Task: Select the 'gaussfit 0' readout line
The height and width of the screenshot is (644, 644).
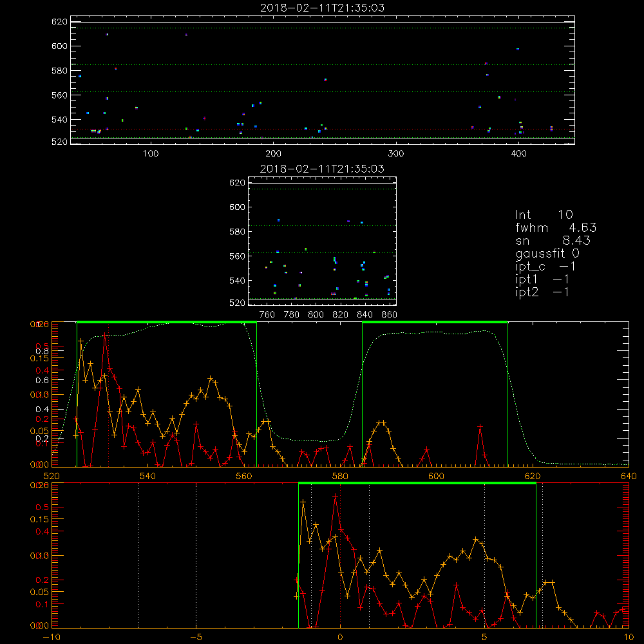Action: pyautogui.click(x=547, y=254)
